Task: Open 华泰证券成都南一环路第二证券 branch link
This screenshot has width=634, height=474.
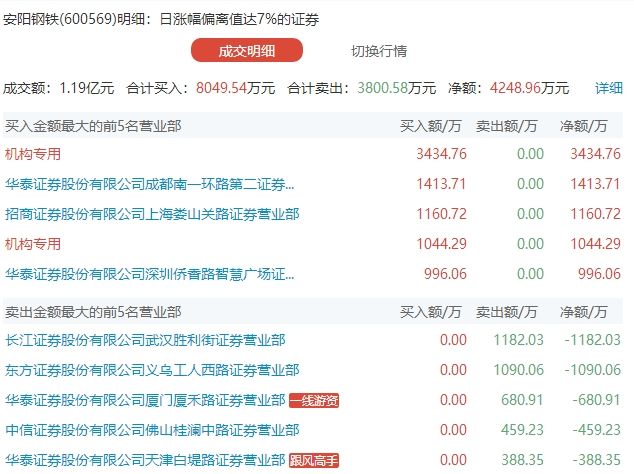Action: pyautogui.click(x=150, y=184)
